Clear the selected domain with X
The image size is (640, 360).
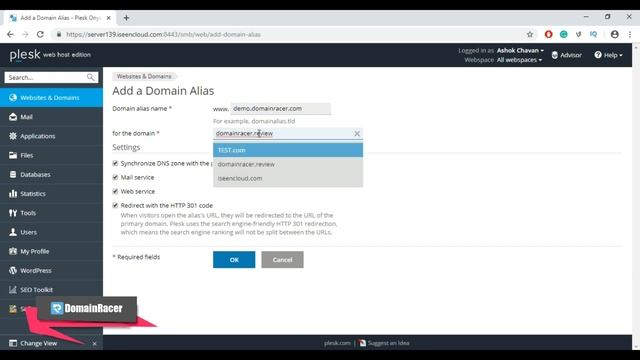click(x=357, y=133)
